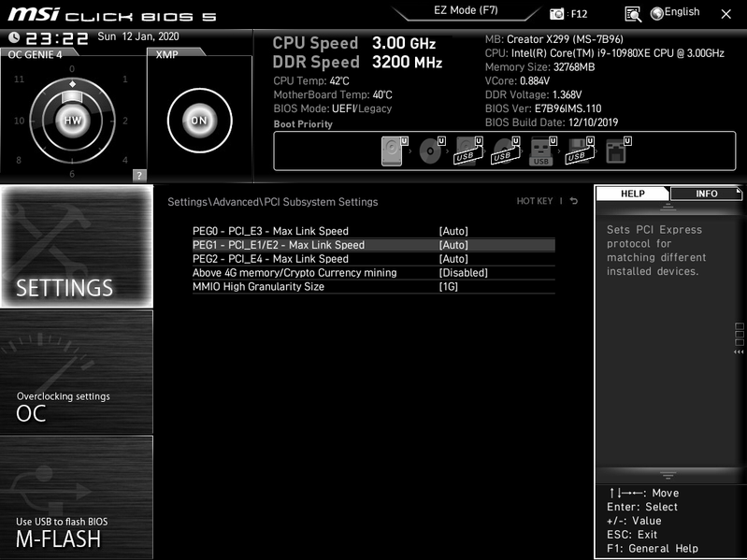The image size is (747, 560).
Task: Go back using the return arrow icon
Action: tap(574, 201)
